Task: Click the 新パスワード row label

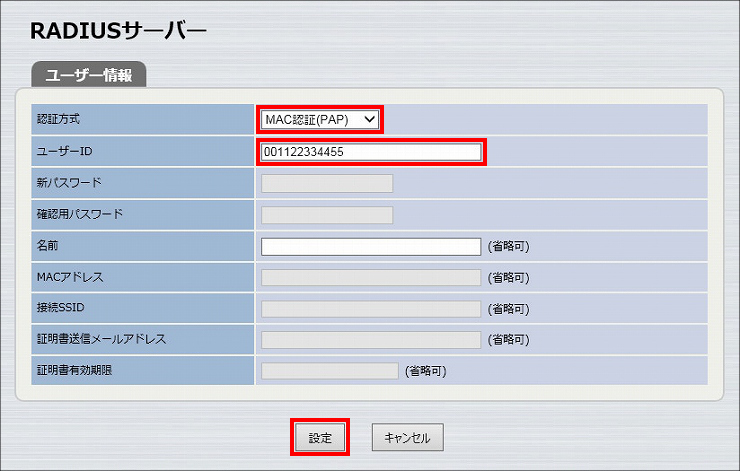Action: tap(69, 182)
